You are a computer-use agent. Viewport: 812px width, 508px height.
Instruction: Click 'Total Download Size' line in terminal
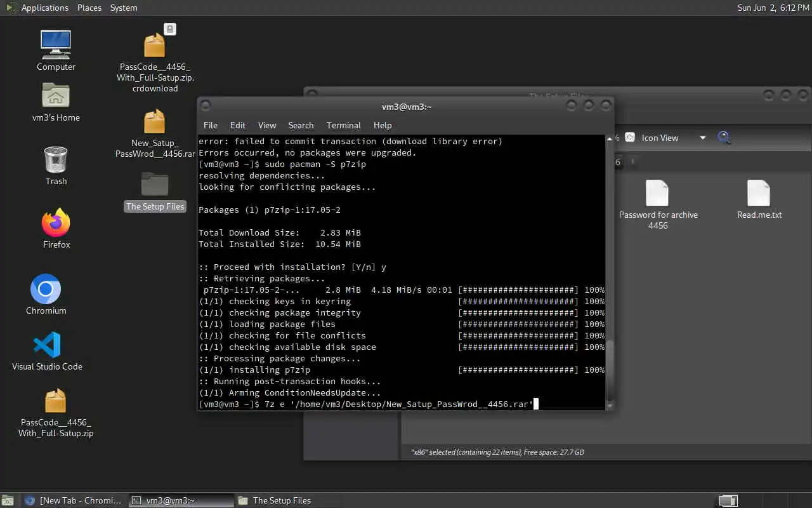coord(280,232)
